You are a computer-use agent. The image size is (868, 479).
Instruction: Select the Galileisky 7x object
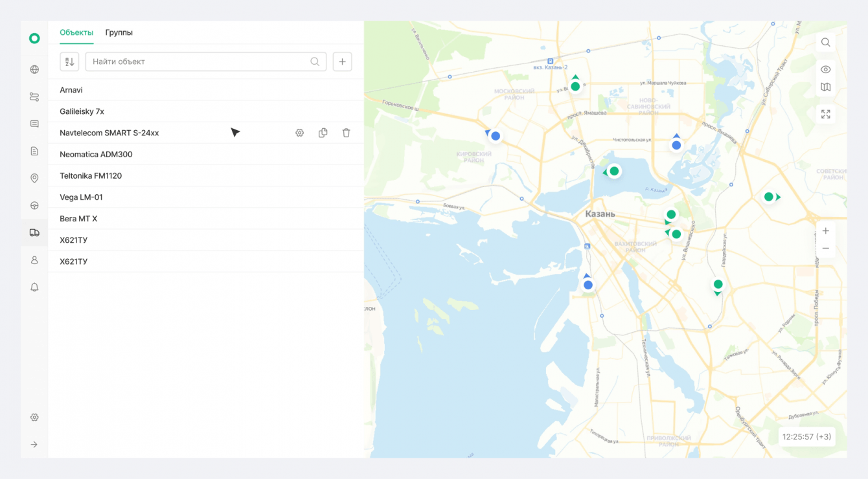pyautogui.click(x=206, y=111)
